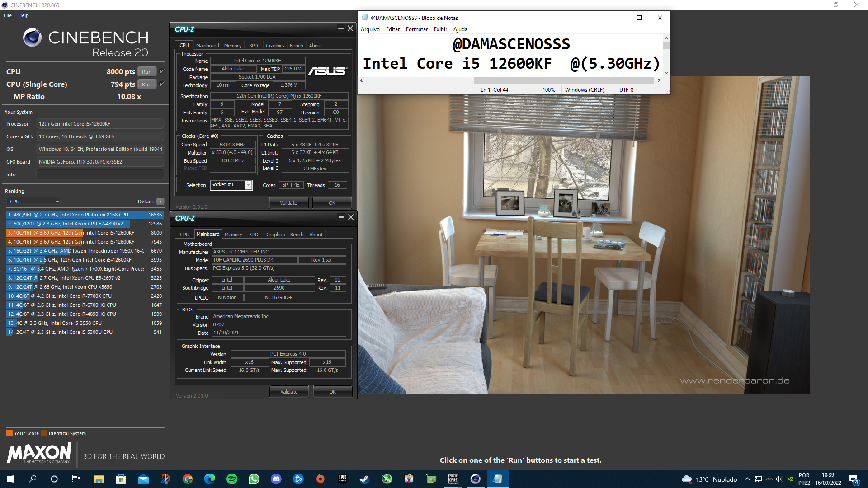Screen dimensions: 868x488
Task: Open the Notepad Arquivo menu
Action: (x=370, y=29)
